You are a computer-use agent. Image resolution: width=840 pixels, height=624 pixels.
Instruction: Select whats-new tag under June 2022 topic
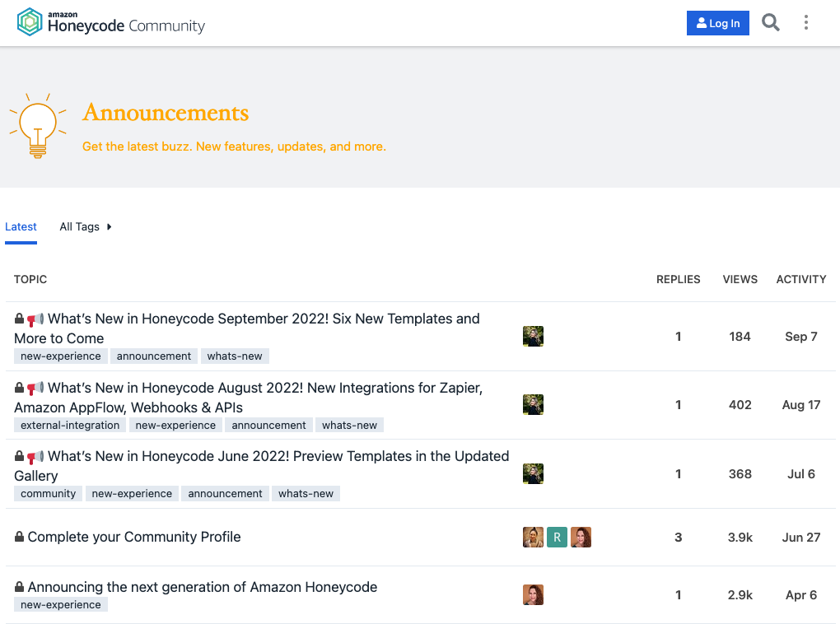(x=306, y=493)
